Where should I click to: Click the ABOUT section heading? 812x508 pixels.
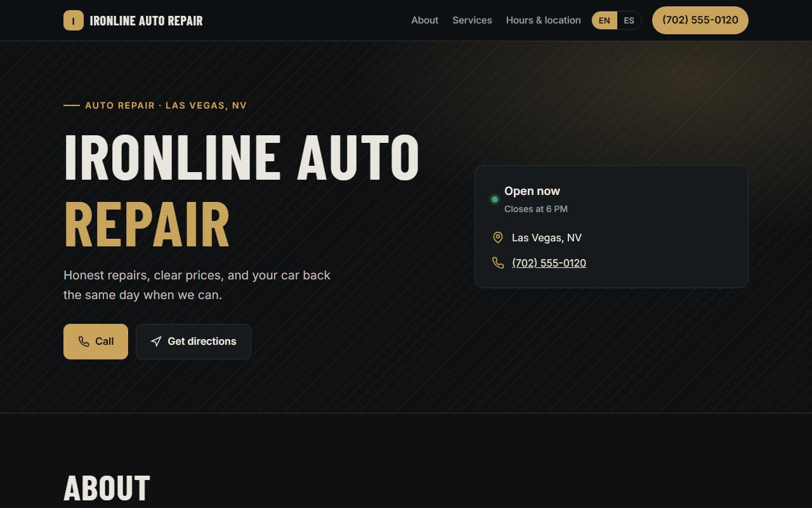pos(107,488)
